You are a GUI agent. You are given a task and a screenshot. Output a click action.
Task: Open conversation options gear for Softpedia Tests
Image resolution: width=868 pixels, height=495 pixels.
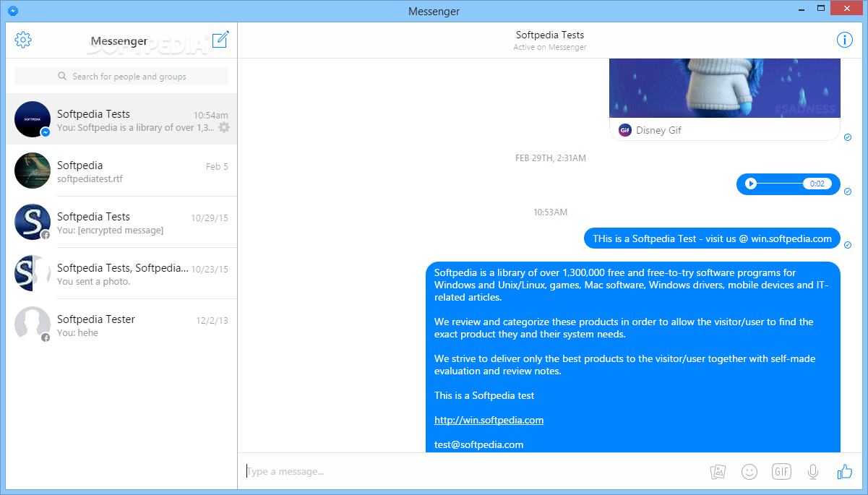coord(224,127)
